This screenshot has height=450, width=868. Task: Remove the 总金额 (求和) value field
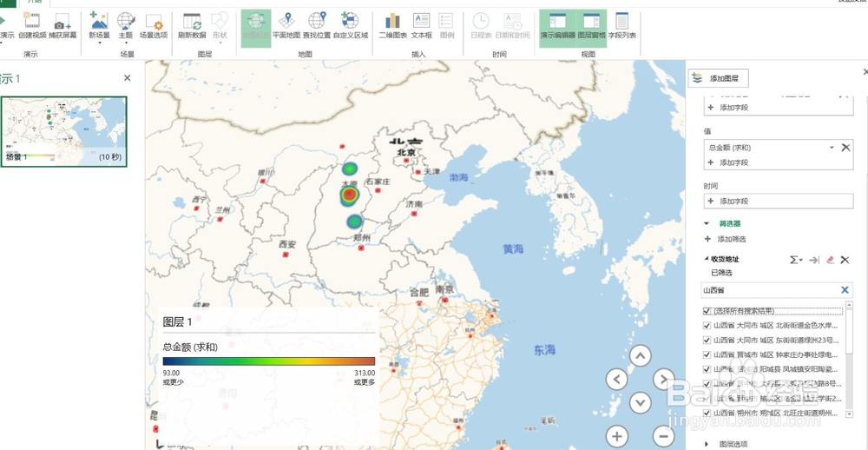(x=845, y=148)
